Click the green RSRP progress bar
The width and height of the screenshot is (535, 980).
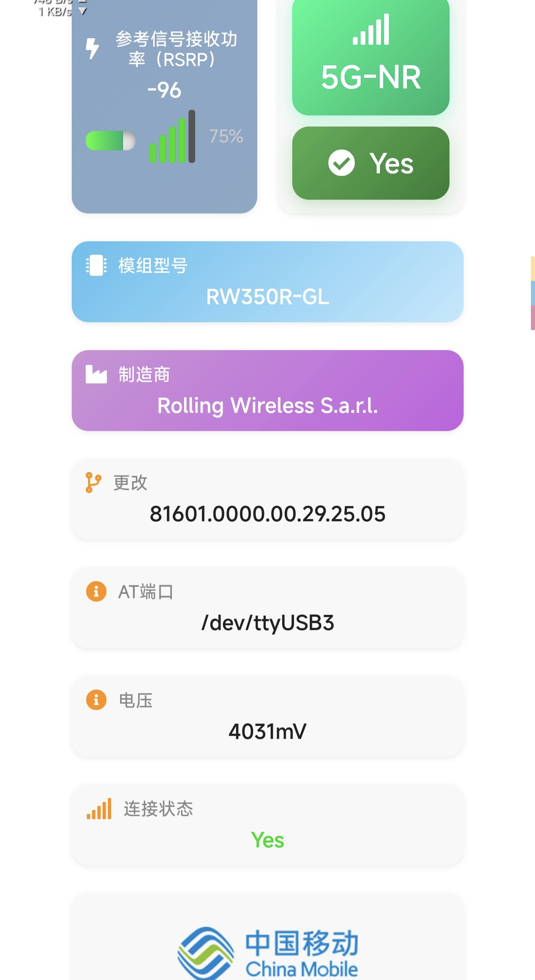pyautogui.click(x=110, y=141)
